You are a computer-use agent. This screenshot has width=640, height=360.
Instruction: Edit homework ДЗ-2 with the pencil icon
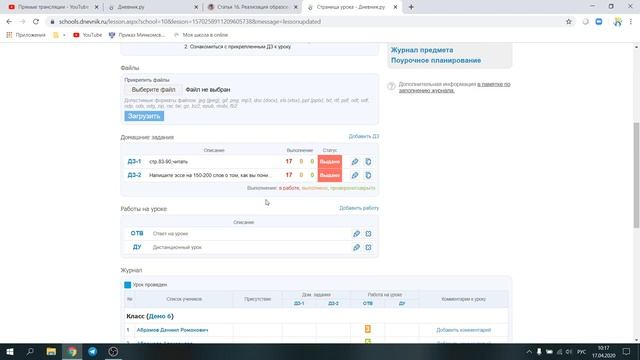(x=355, y=175)
